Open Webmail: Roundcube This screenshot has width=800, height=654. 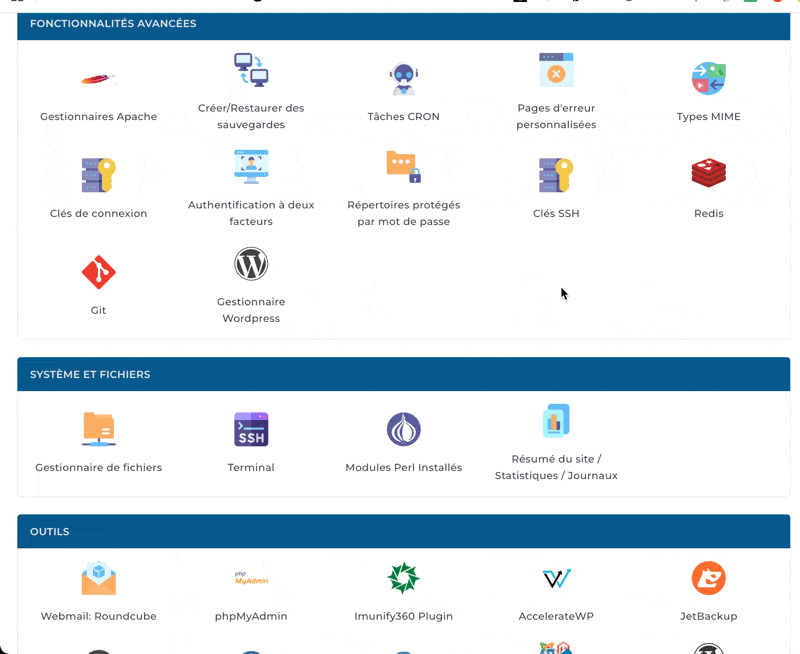tap(98, 590)
